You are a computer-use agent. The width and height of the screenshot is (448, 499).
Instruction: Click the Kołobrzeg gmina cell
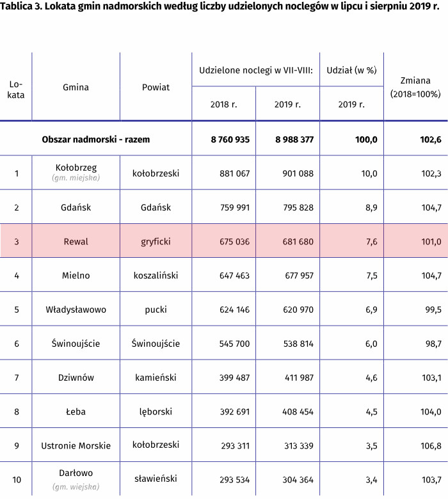(76, 173)
